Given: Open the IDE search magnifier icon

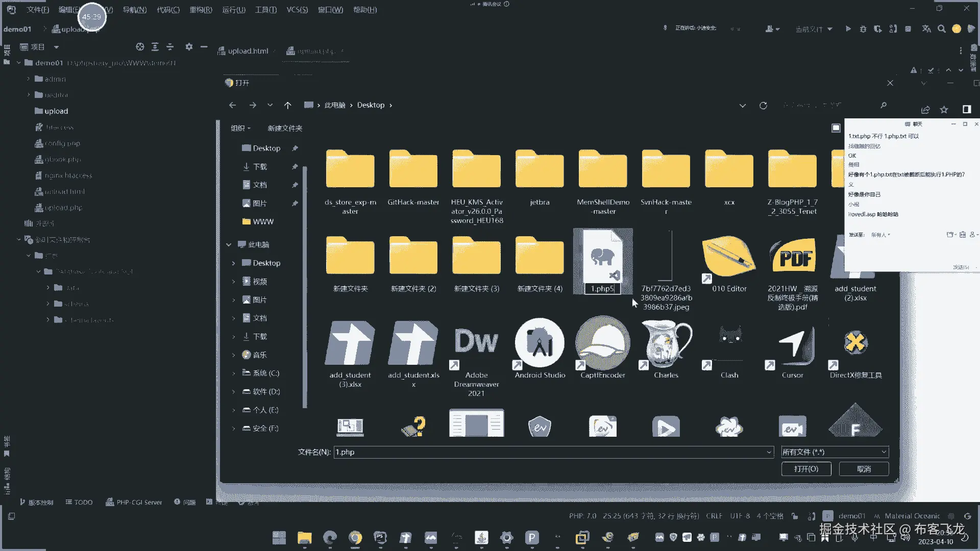Looking at the screenshot, I should [941, 29].
